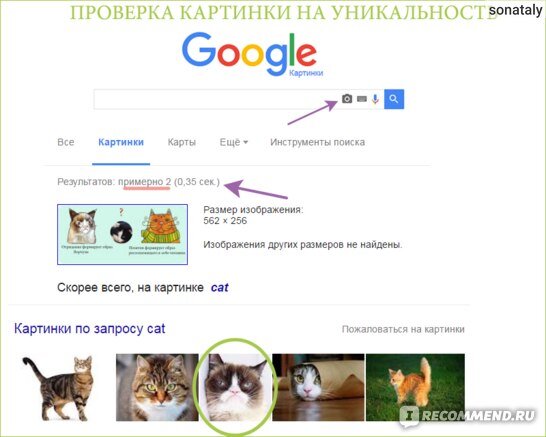Select the standing tabby cat image
This screenshot has height=437, width=546.
(59, 387)
